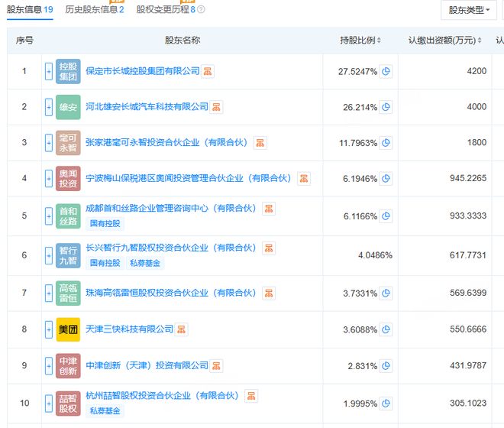Expand row 1 保定市长城控股集团 with plus button
Screen dimensions: 504x428
49,71
